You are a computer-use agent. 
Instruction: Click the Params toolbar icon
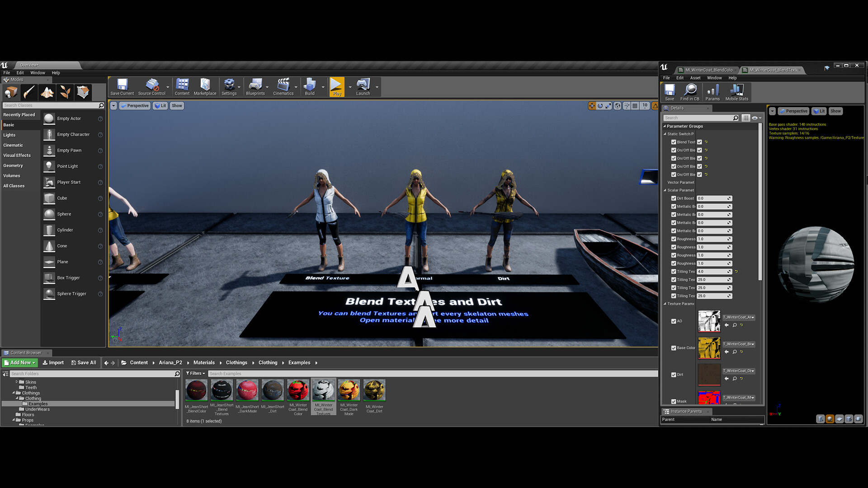(x=712, y=92)
